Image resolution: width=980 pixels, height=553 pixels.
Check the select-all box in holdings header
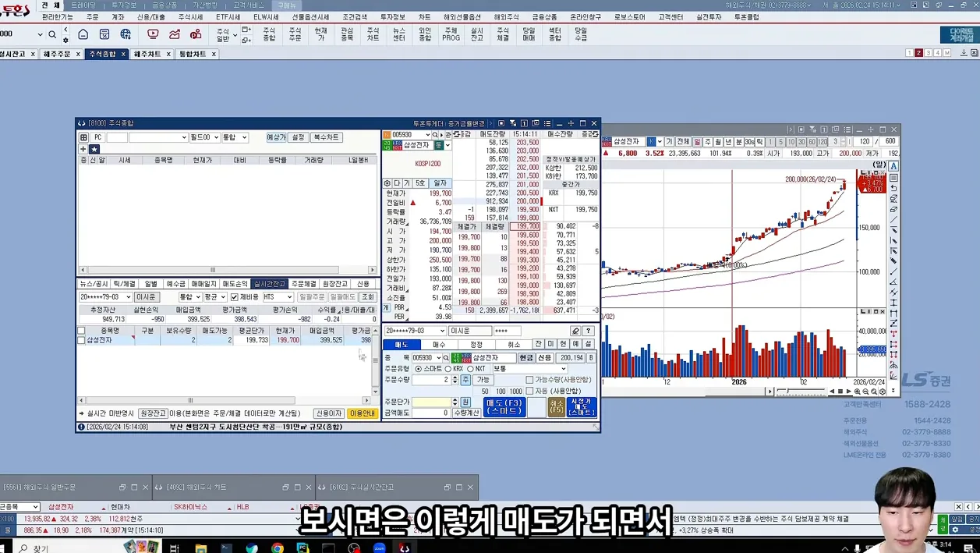[x=81, y=331]
